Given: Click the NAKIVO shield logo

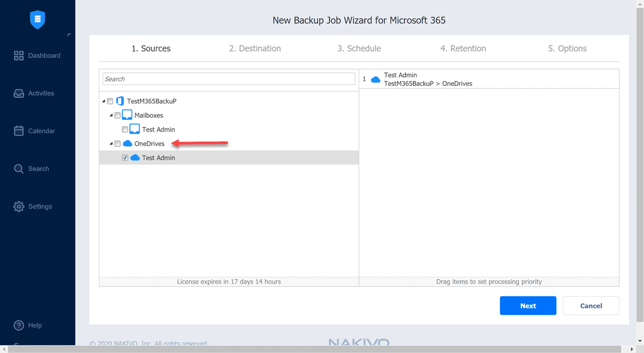Looking at the screenshot, I should pyautogui.click(x=37, y=19).
